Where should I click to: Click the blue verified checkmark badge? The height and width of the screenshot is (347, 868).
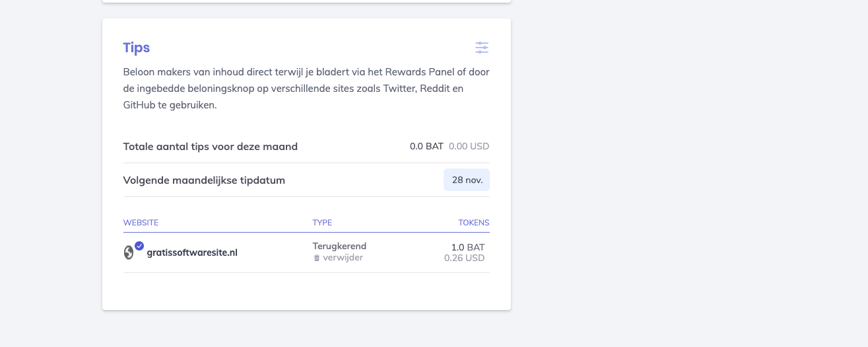(139, 246)
